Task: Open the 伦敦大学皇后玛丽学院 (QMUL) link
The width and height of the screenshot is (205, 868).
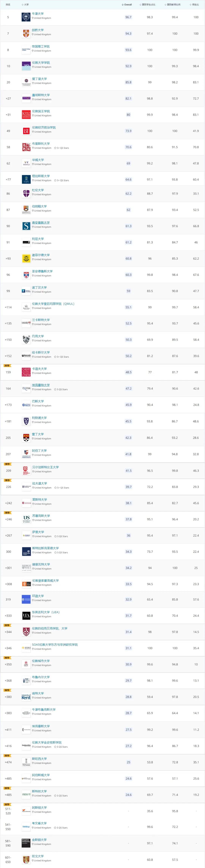Action: click(x=53, y=304)
